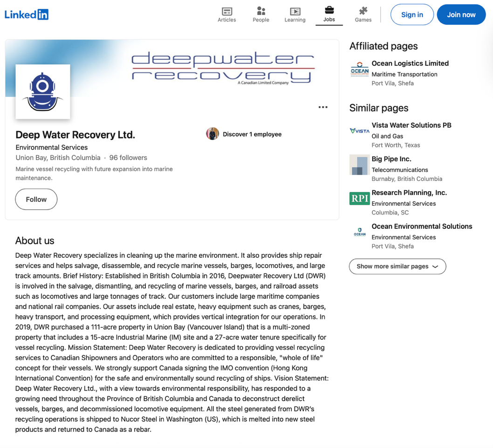Click Ocean Environmental Solutions logo
This screenshot has width=493, height=448.
[360, 232]
